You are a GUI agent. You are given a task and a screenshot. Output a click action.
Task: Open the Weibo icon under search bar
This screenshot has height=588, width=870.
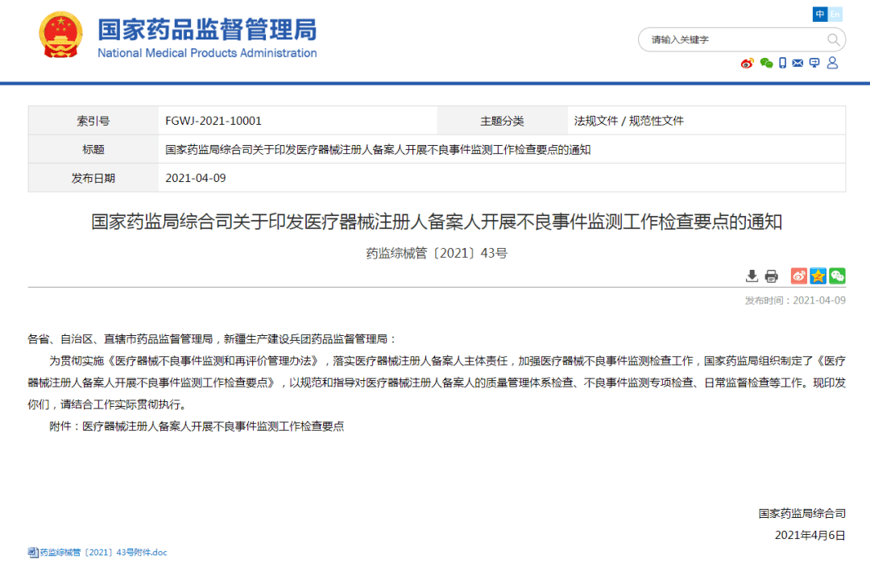(748, 63)
